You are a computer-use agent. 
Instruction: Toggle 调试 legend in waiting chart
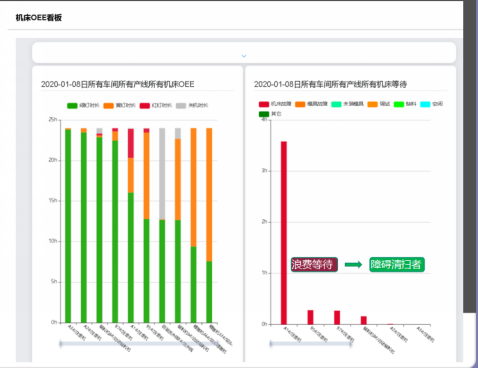379,104
